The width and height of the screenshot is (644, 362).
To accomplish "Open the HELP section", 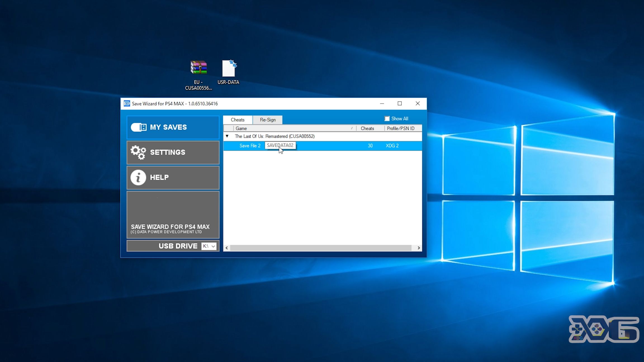I will (x=173, y=177).
